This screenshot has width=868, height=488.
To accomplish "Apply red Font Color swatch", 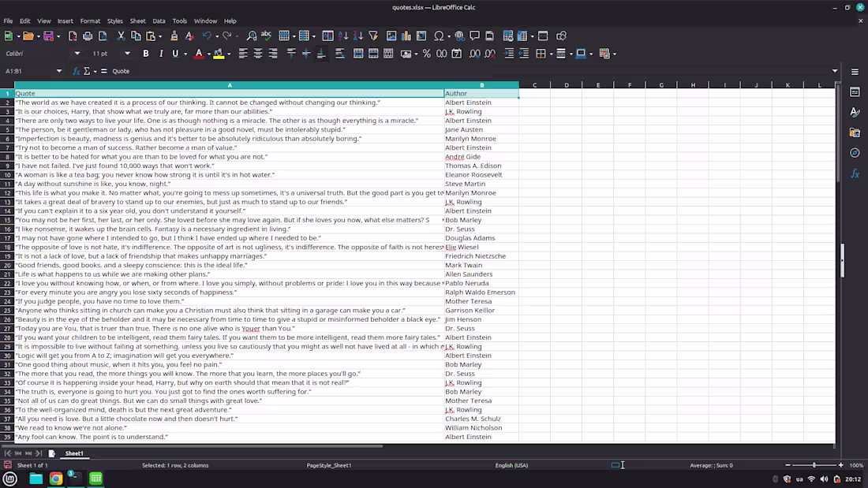I will [198, 54].
